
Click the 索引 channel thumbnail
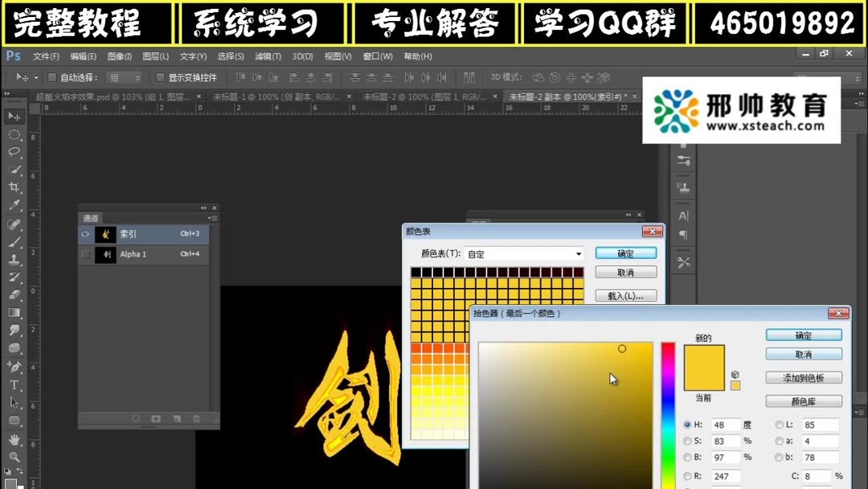[105, 233]
